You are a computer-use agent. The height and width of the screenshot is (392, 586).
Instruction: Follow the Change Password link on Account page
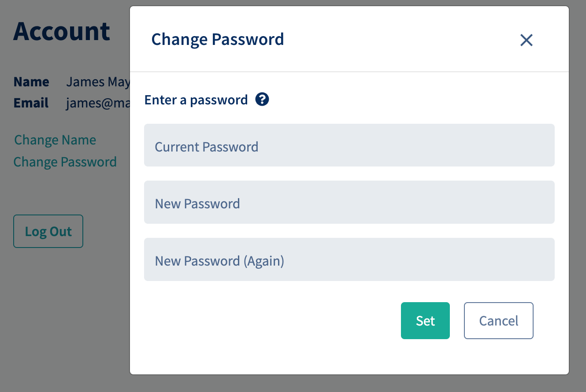tap(65, 162)
